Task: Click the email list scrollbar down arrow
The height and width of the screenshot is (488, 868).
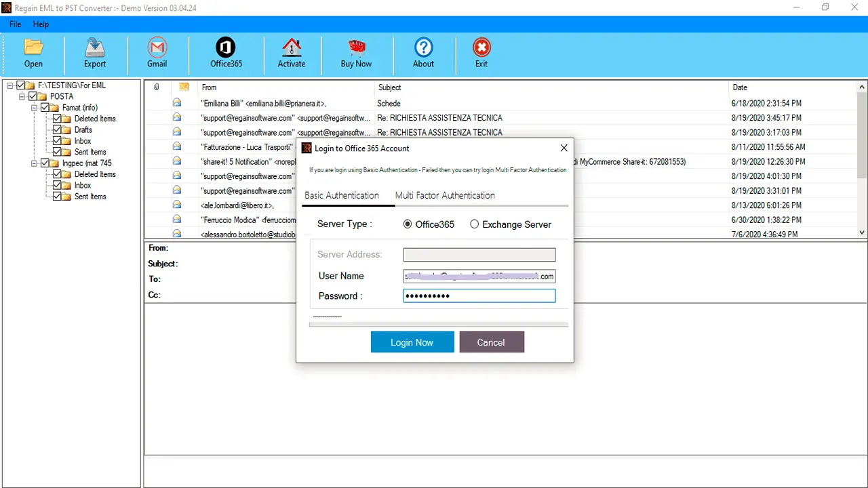Action: (x=863, y=232)
